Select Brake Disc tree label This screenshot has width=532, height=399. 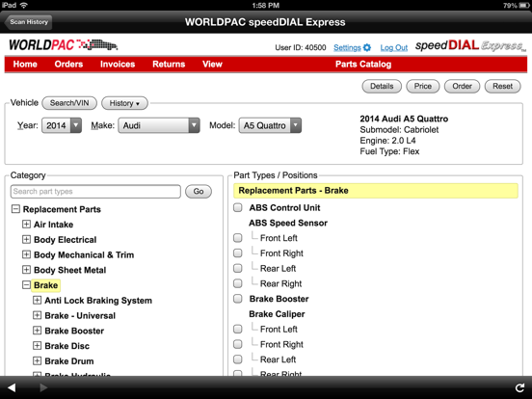pyautogui.click(x=67, y=346)
